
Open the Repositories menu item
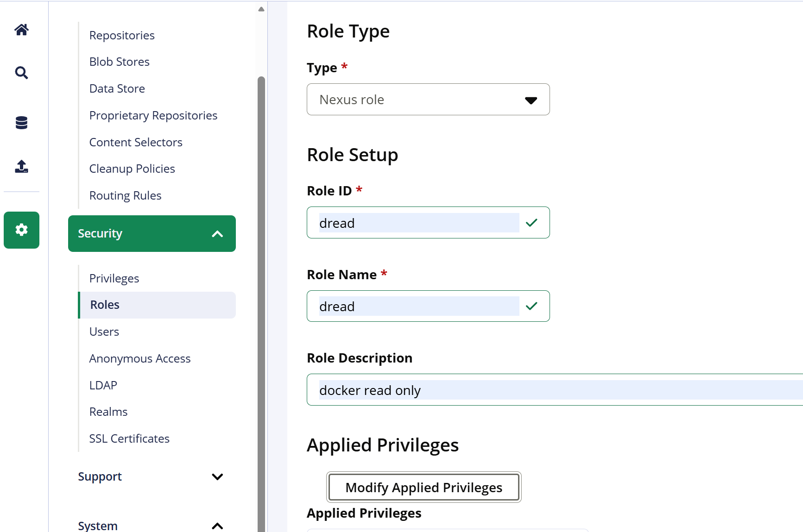point(122,36)
